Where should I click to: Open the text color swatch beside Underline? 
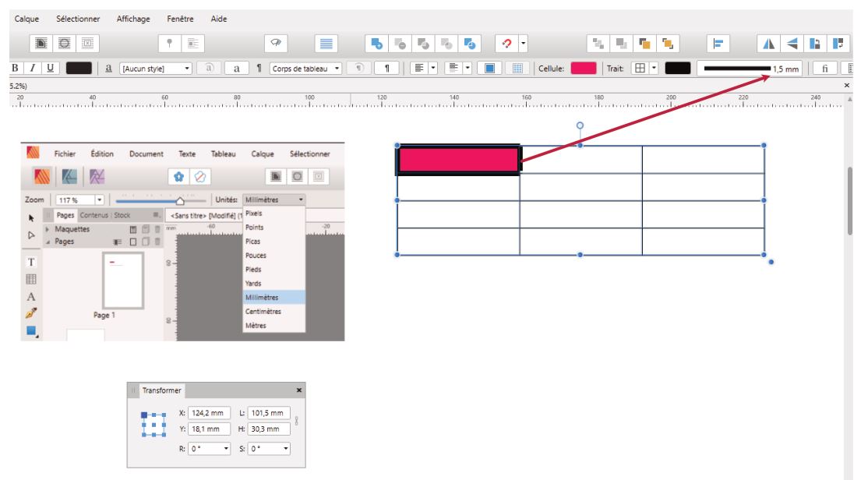[x=79, y=68]
